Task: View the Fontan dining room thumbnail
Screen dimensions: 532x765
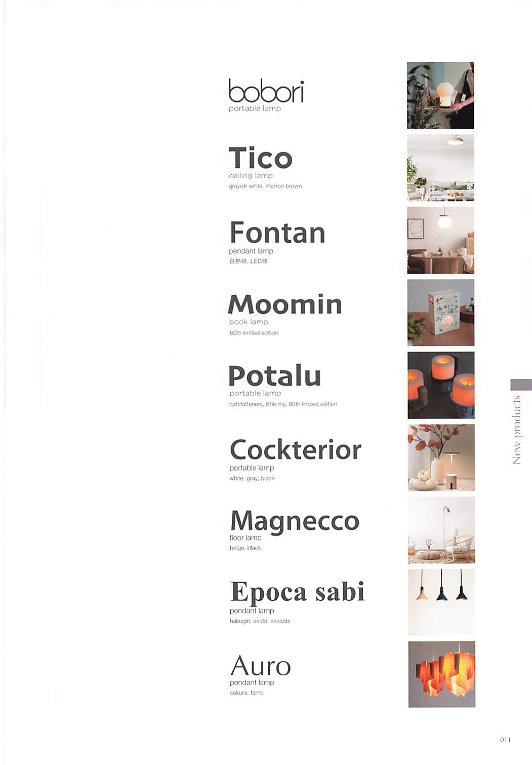Action: point(440,240)
